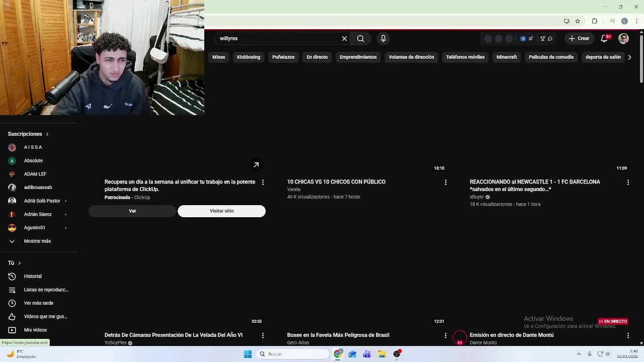Image resolution: width=644 pixels, height=362 pixels.
Task: Click Dante Montú live channel avatar
Action: pyautogui.click(x=460, y=338)
